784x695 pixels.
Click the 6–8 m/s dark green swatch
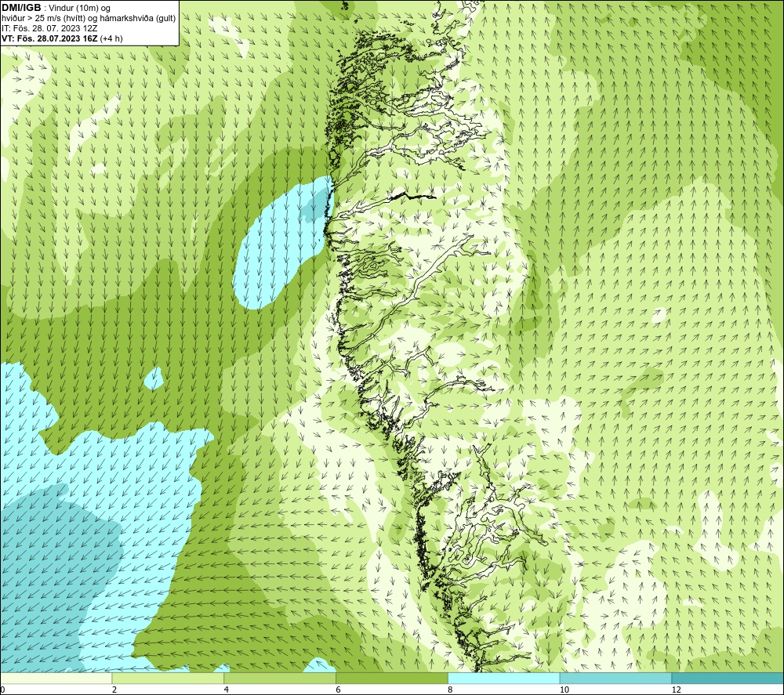[x=392, y=678]
